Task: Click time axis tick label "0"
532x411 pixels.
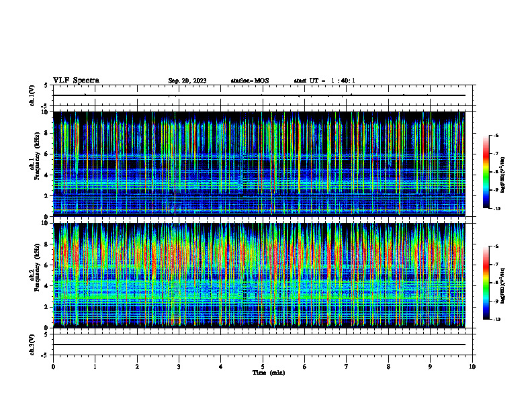Action: (53, 367)
